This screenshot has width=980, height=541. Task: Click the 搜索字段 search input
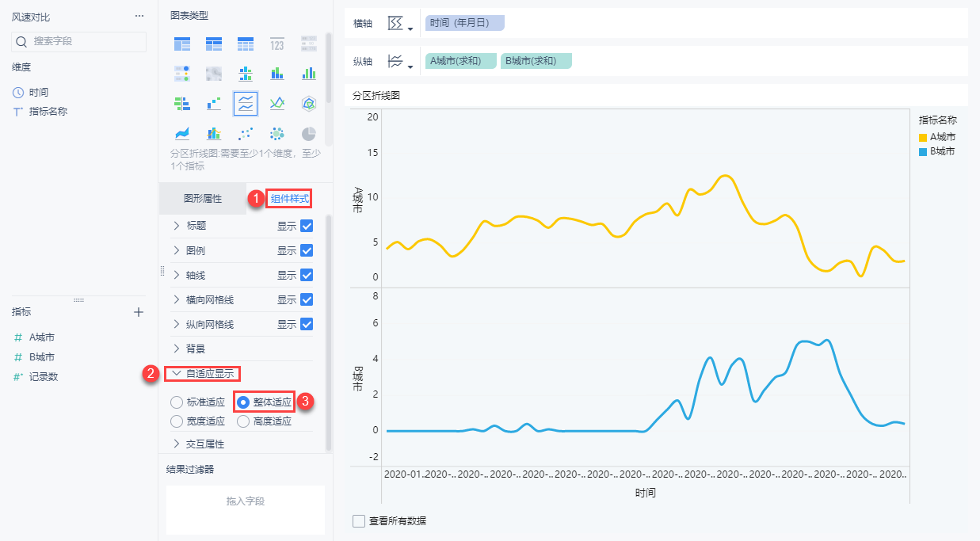(79, 40)
